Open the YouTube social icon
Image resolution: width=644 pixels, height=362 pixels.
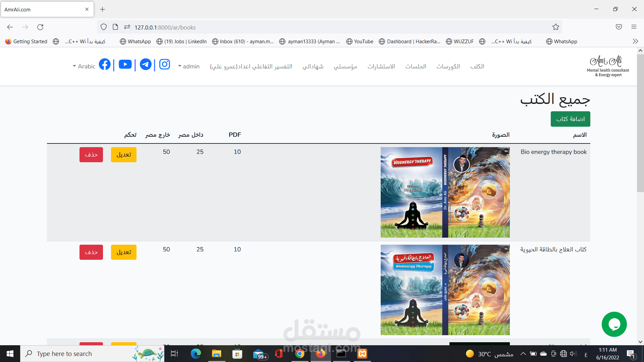point(125,64)
